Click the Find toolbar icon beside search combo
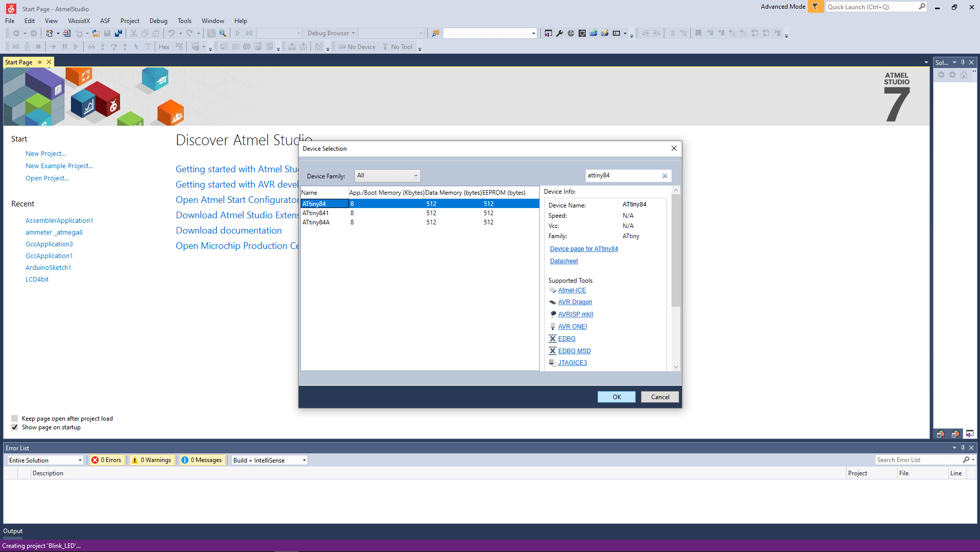 point(435,33)
